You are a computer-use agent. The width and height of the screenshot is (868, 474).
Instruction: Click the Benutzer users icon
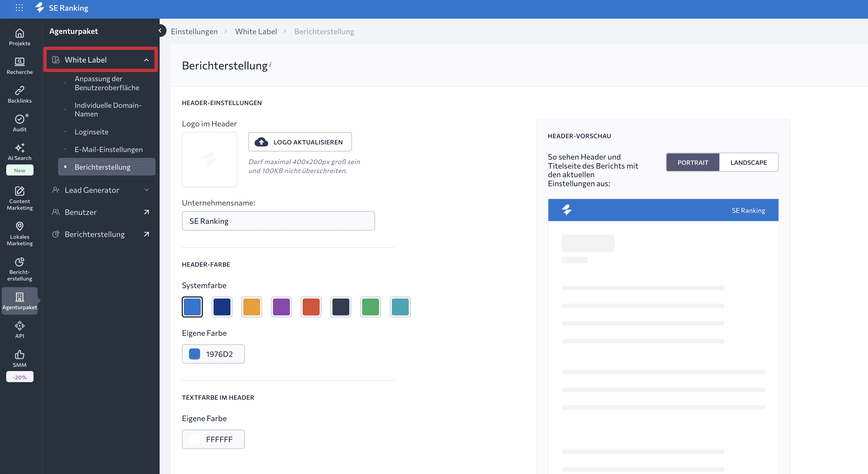pyautogui.click(x=56, y=212)
